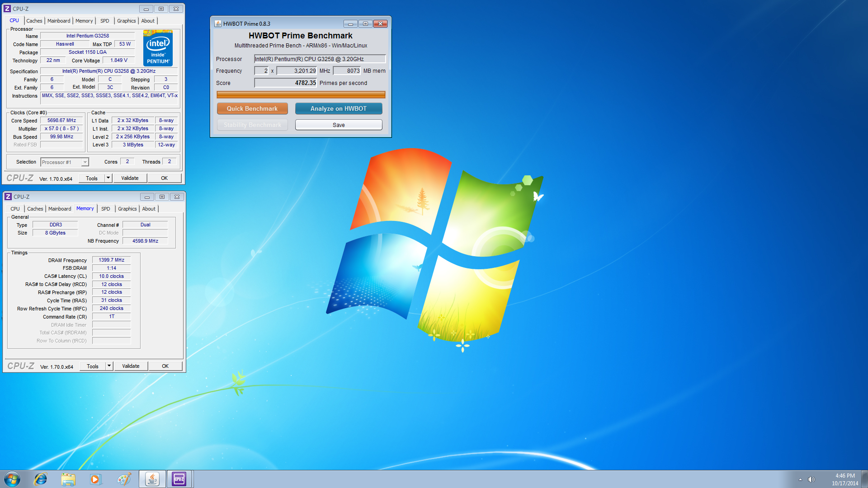
Task: Click Validate in top CPU-Z window
Action: (130, 178)
